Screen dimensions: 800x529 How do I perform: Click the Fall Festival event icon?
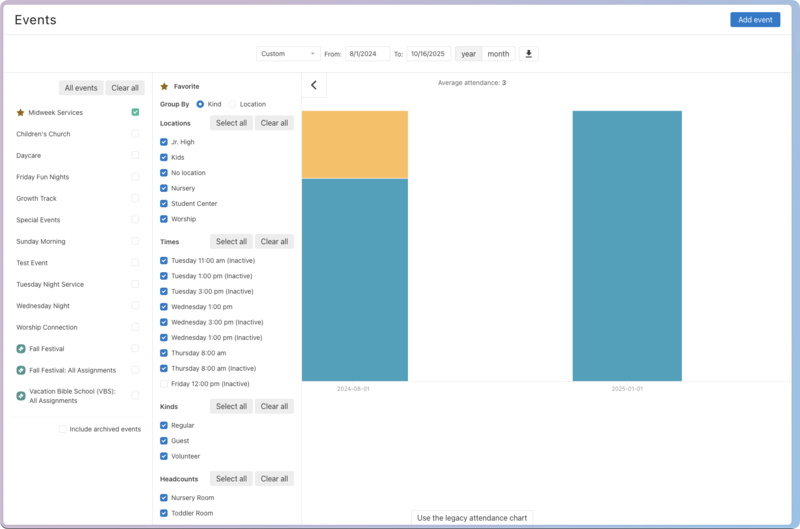tap(21, 349)
